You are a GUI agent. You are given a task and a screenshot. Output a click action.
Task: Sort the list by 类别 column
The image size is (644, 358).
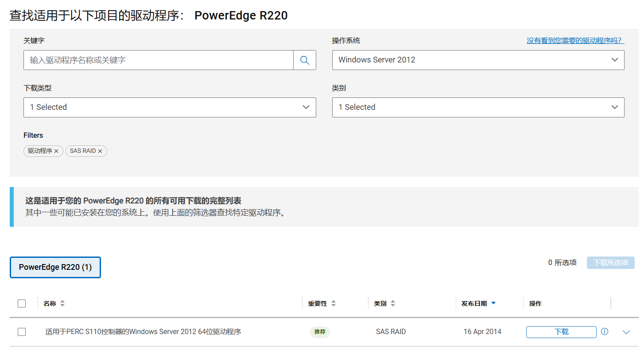pyautogui.click(x=392, y=303)
